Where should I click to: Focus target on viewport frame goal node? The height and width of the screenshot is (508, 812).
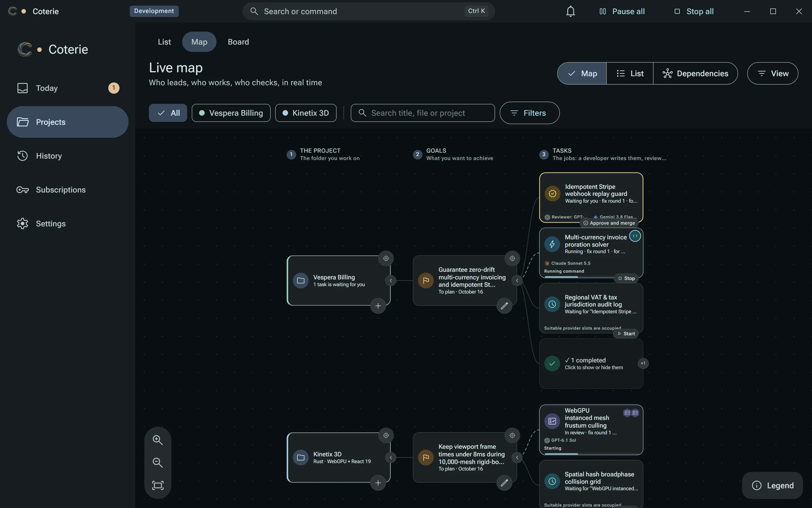click(x=512, y=435)
